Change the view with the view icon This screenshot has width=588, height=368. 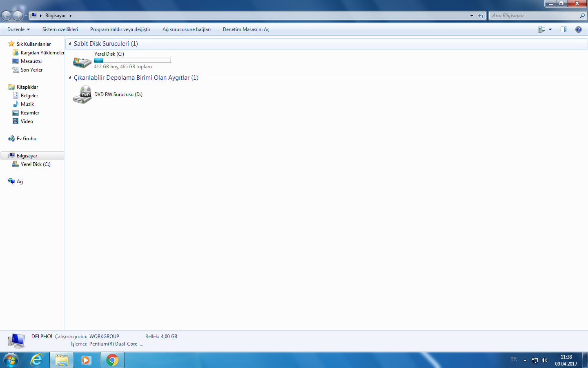pos(541,29)
